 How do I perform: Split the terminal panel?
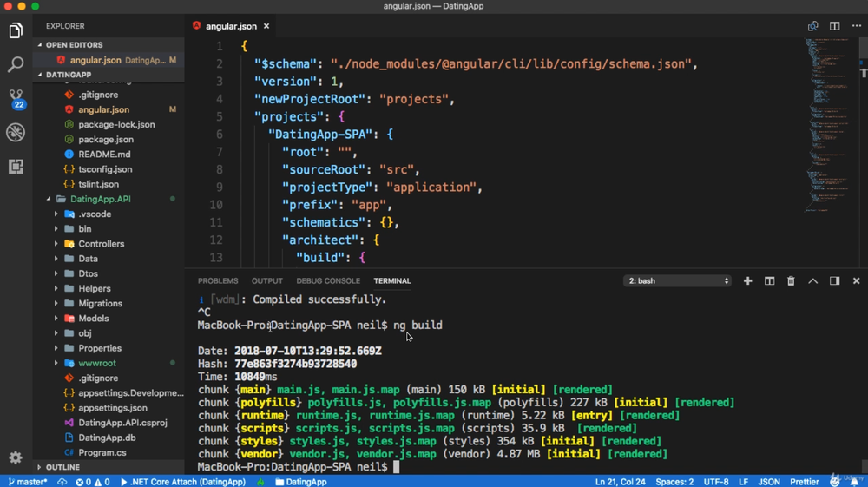(x=769, y=281)
